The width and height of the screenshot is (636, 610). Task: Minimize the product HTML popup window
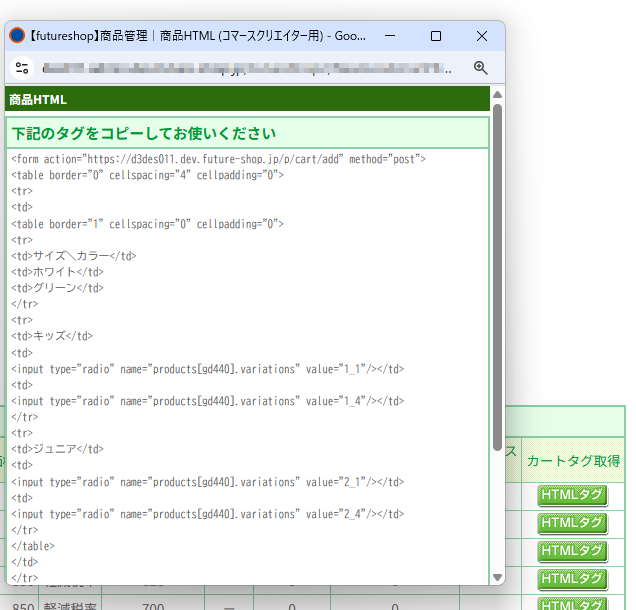coord(389,36)
